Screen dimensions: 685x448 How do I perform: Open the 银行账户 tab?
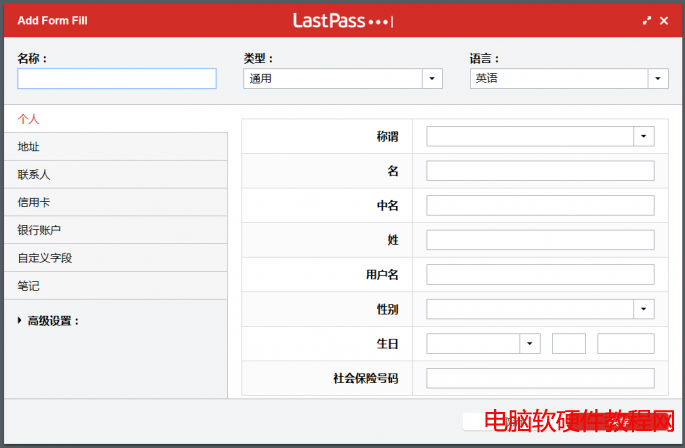click(x=116, y=230)
